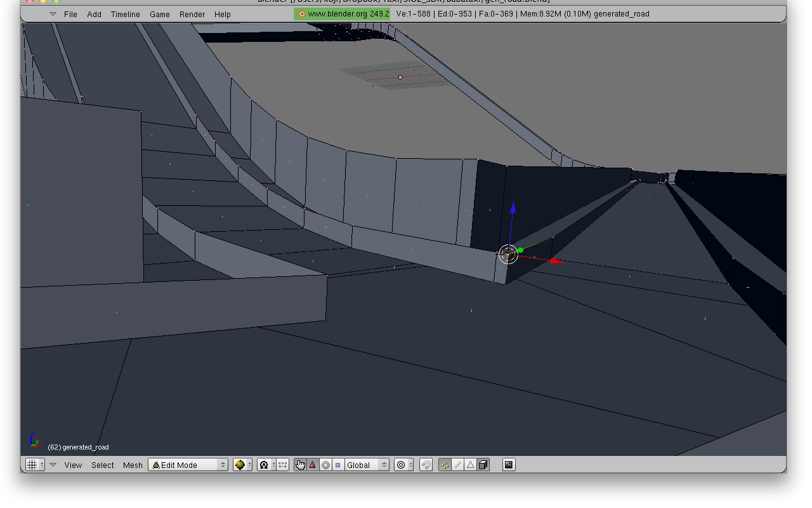Open the View menu in 3D header
The image size is (812, 508).
coord(73,465)
